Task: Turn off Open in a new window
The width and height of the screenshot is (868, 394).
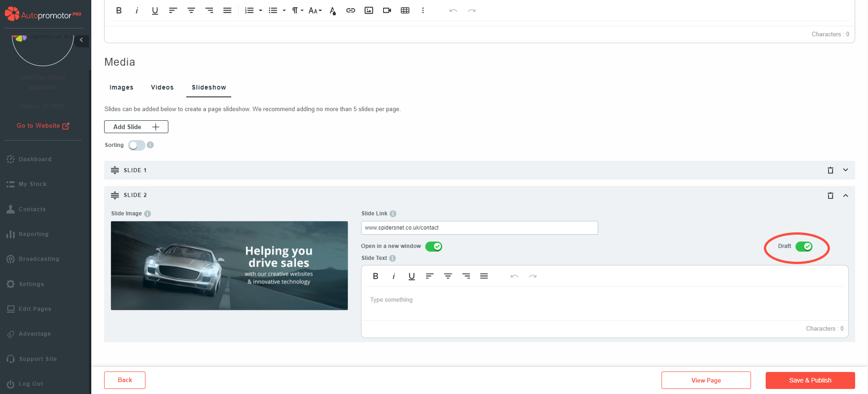Action: click(x=434, y=247)
